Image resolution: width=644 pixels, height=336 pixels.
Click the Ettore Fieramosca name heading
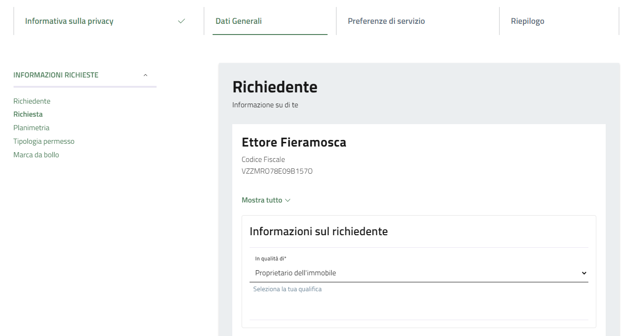click(293, 142)
